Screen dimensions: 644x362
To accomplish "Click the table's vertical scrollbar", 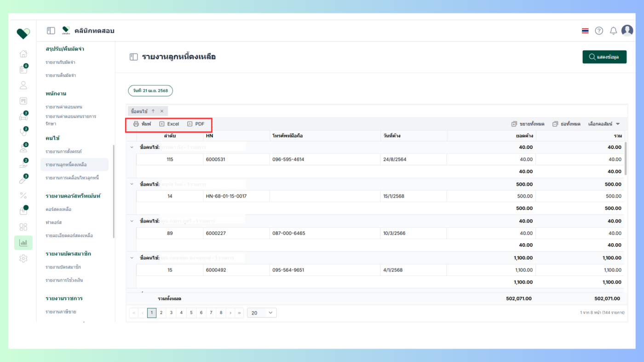I will click(626, 158).
